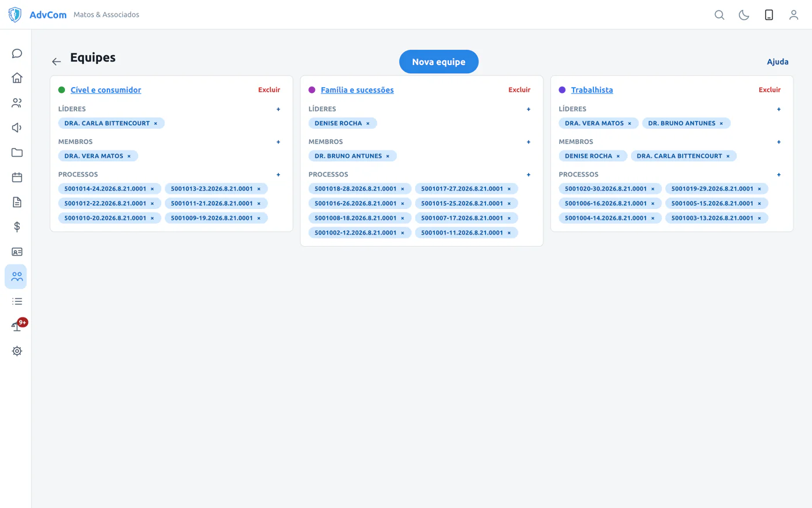This screenshot has height=508, width=812.
Task: Select the highlighted teams icon in sidebar
Action: coord(16,277)
